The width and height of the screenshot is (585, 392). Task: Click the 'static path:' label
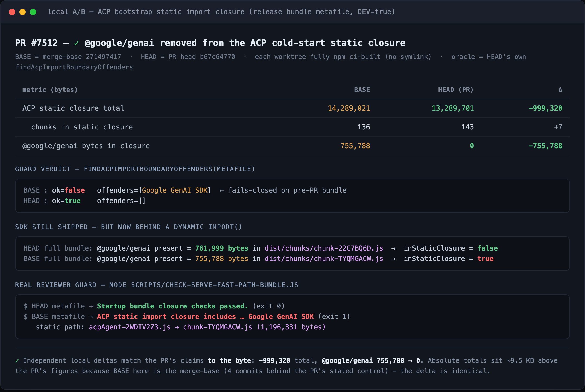click(x=60, y=327)
